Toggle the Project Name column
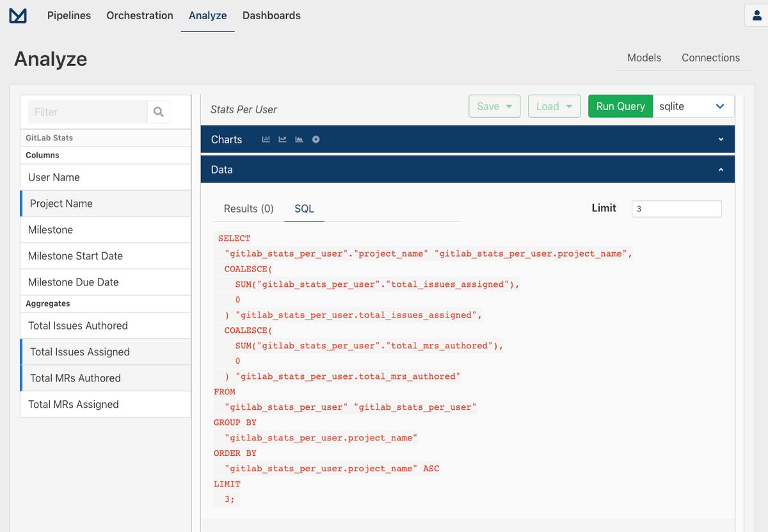This screenshot has height=532, width=768. 60,203
